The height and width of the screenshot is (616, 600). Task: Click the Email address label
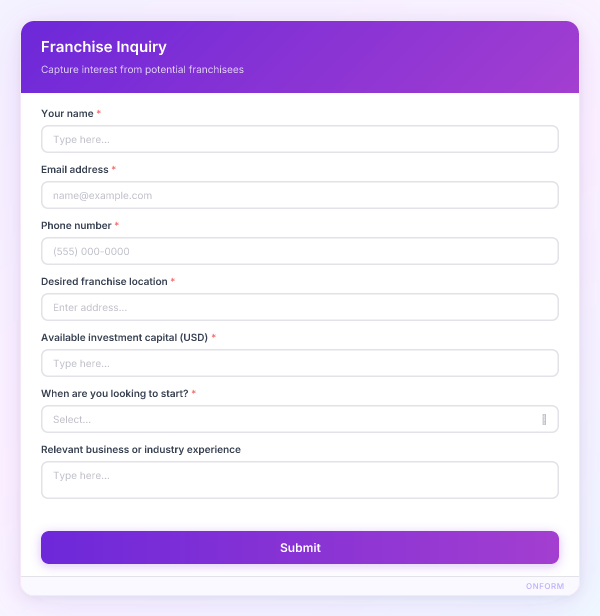click(x=75, y=169)
